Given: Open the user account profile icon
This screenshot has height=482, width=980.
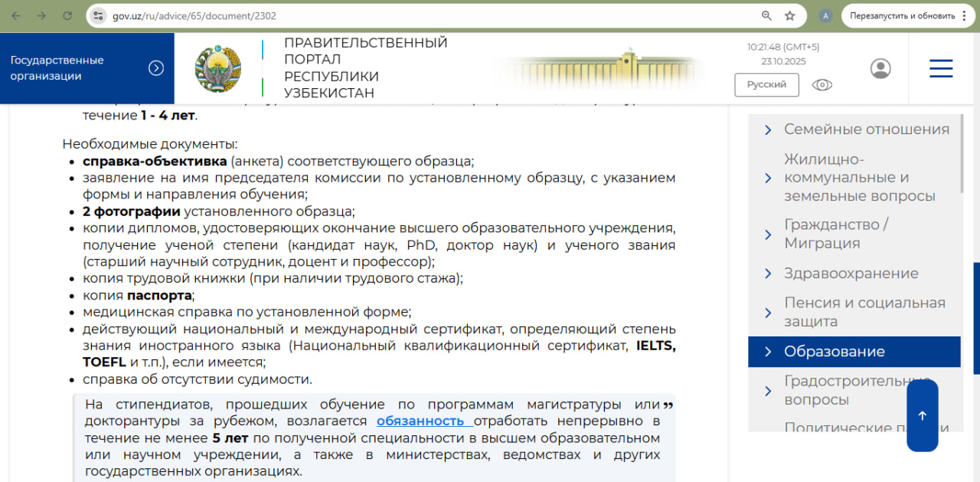Looking at the screenshot, I should (x=880, y=68).
